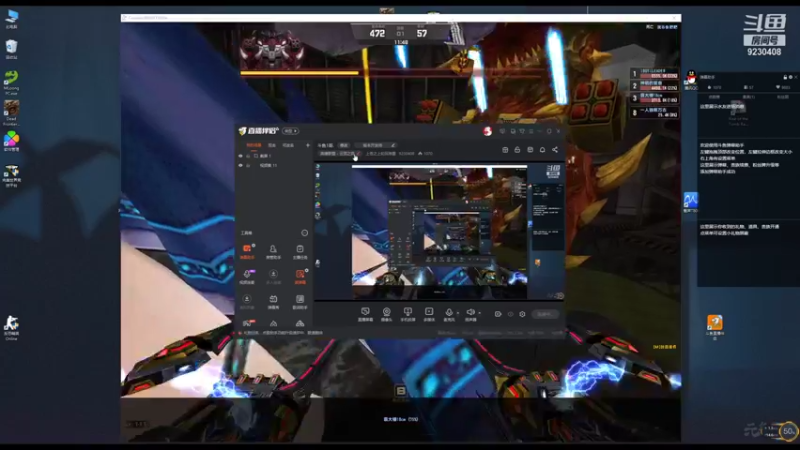
Task: Open the orange question mark desktop shortcut
Action: point(715,327)
